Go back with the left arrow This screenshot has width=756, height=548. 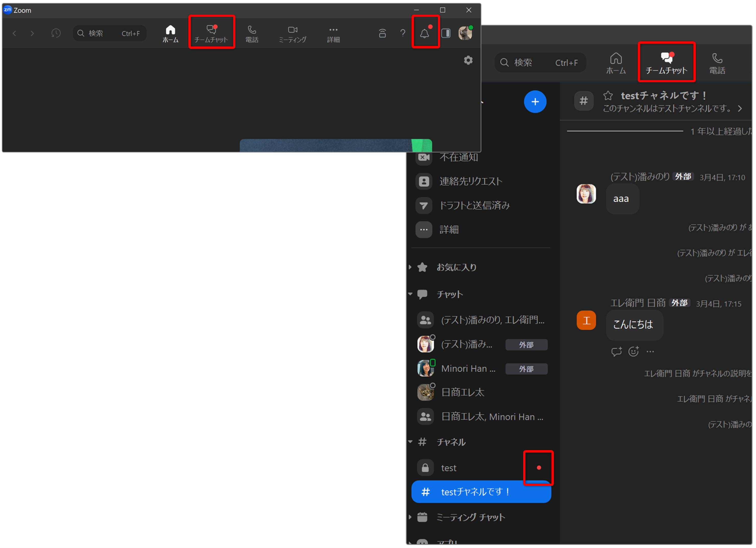pos(14,33)
